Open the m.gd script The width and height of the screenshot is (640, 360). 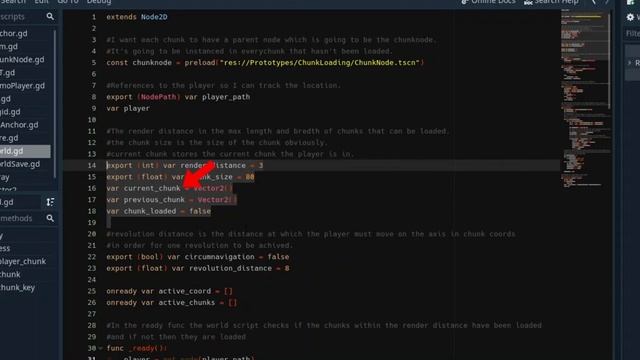tap(9, 47)
